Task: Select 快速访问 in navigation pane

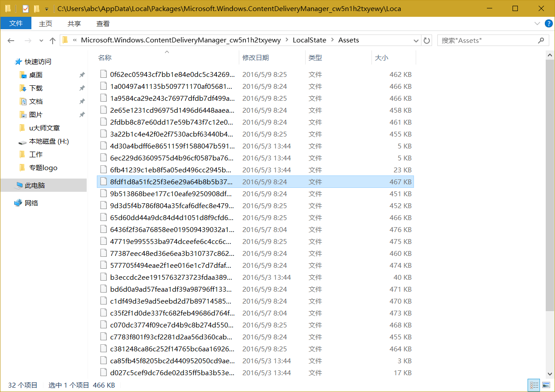Action: 38,62
